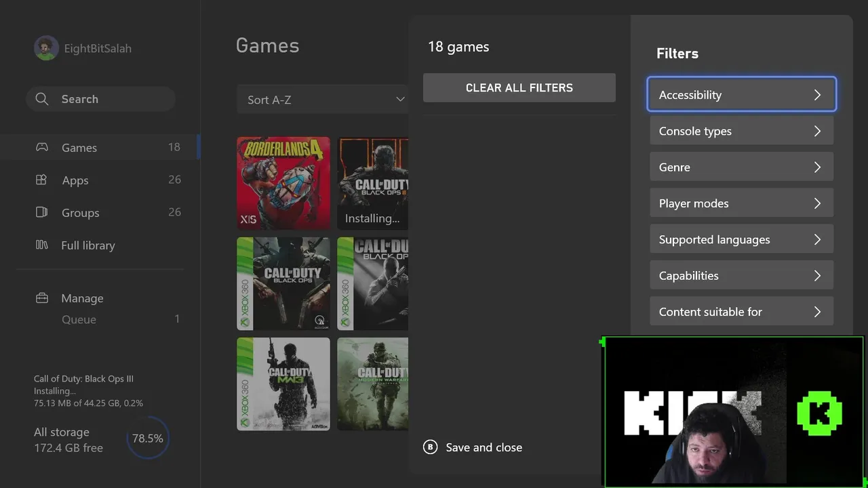Click the EightBitSalah username
This screenshot has width=868, height=488.
[98, 48]
